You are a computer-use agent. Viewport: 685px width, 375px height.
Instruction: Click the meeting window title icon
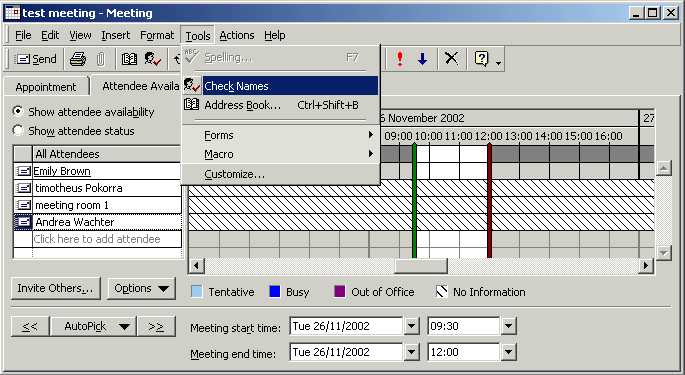point(12,13)
